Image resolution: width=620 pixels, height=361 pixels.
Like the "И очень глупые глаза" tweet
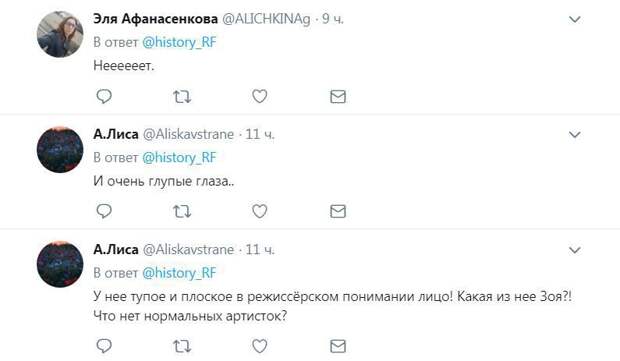[260, 211]
